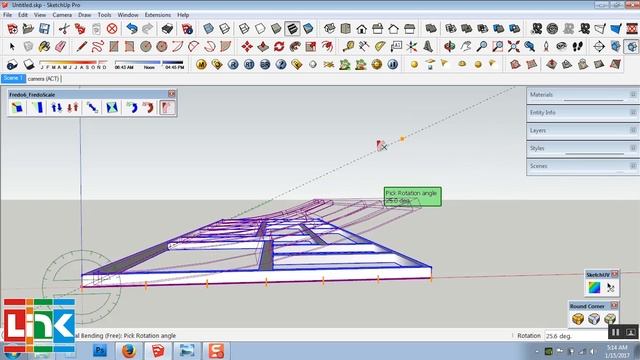
Task: Click the red Erase circle icon
Action: pos(112,29)
